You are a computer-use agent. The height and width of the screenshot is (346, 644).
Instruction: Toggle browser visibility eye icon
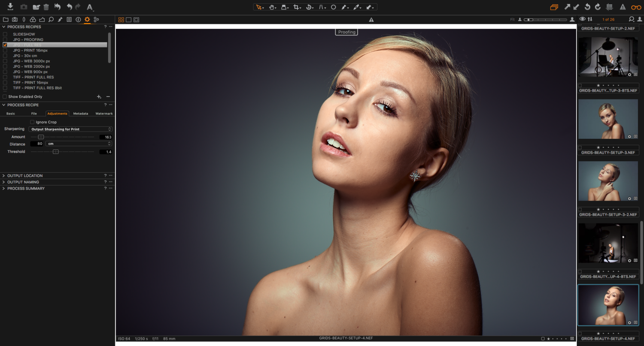click(x=583, y=19)
